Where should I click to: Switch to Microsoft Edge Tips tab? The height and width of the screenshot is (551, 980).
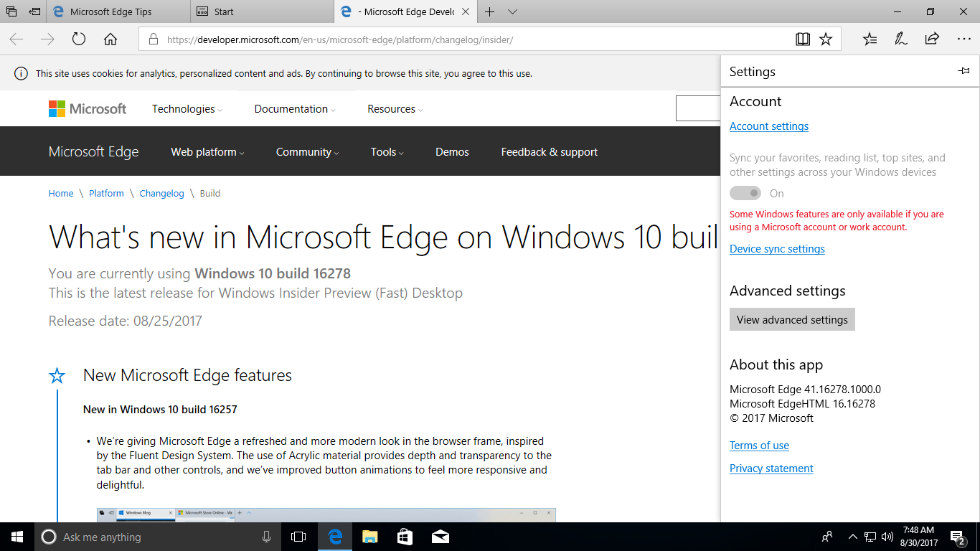click(x=118, y=11)
